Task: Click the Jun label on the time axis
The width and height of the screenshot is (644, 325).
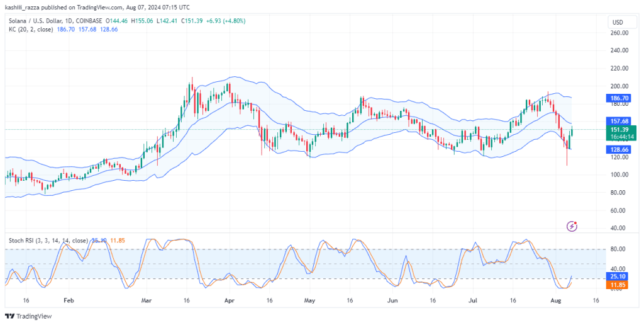Action: [x=393, y=301]
